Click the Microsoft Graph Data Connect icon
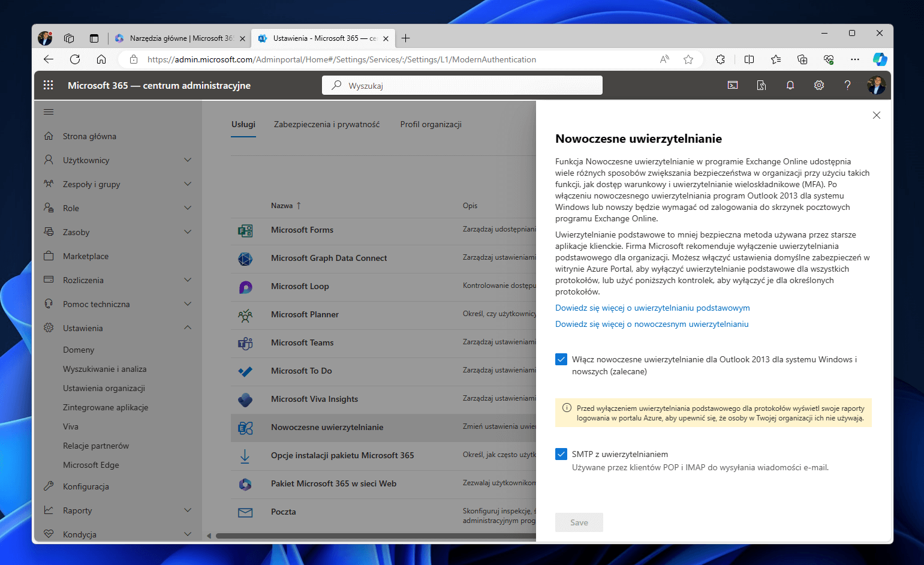Image resolution: width=924 pixels, height=565 pixels. coord(245,259)
